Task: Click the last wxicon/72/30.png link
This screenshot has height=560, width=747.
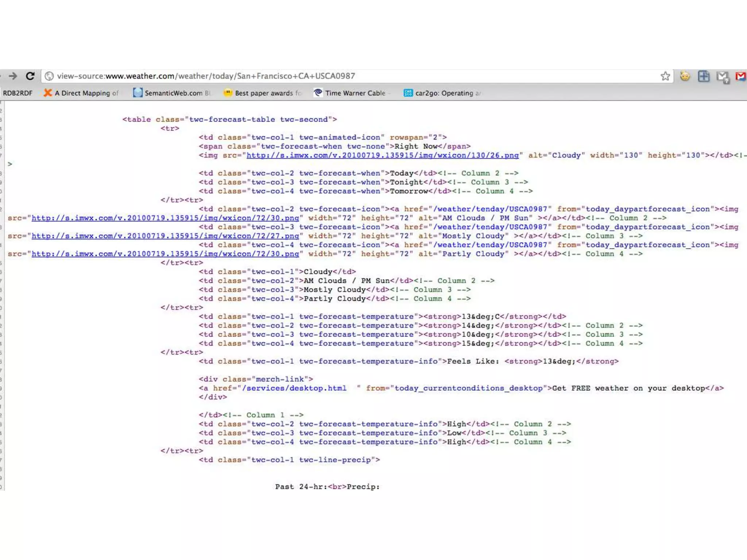Action: 165,254
